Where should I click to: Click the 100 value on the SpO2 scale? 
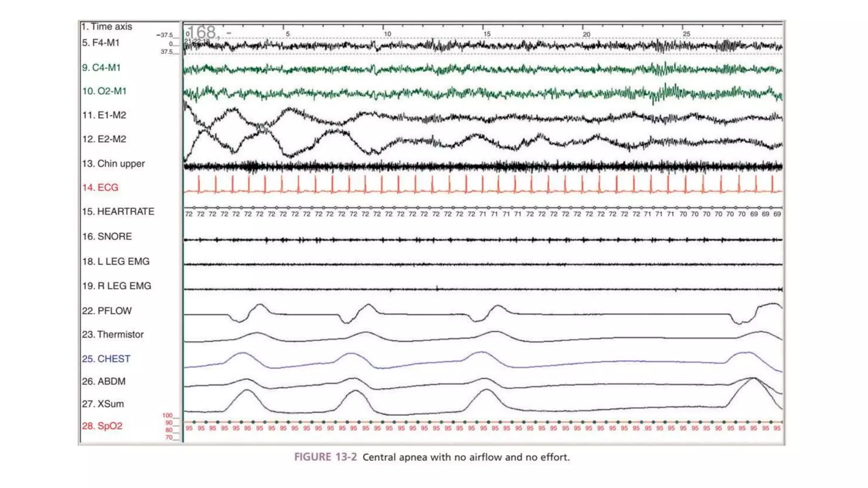click(167, 416)
